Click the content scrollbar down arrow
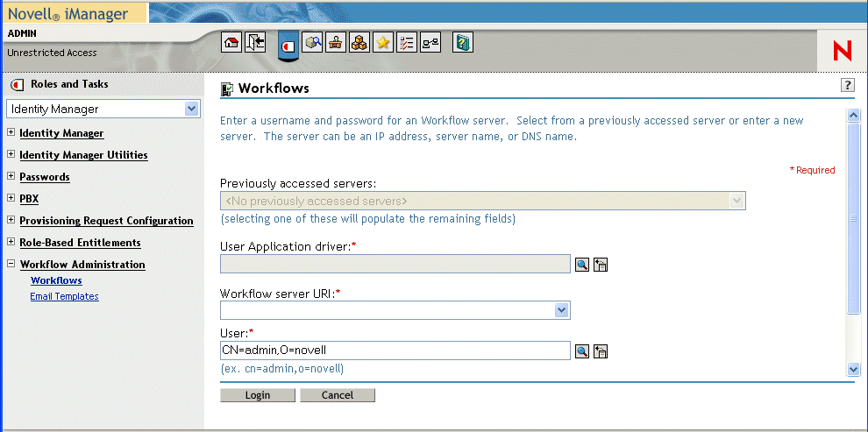Screen dimensions: 868x432 pyautogui.click(x=853, y=369)
